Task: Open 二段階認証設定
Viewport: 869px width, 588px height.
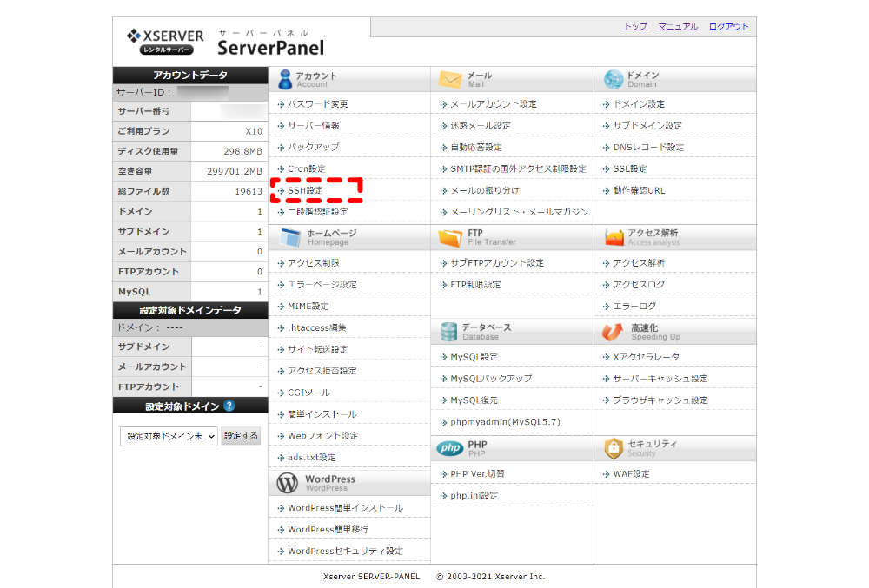Action: 317,212
